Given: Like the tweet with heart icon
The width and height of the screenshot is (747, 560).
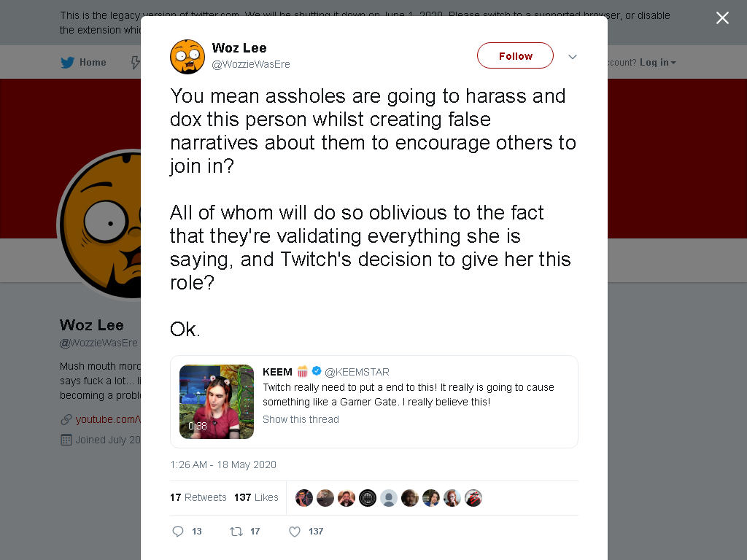Looking at the screenshot, I should [x=295, y=532].
